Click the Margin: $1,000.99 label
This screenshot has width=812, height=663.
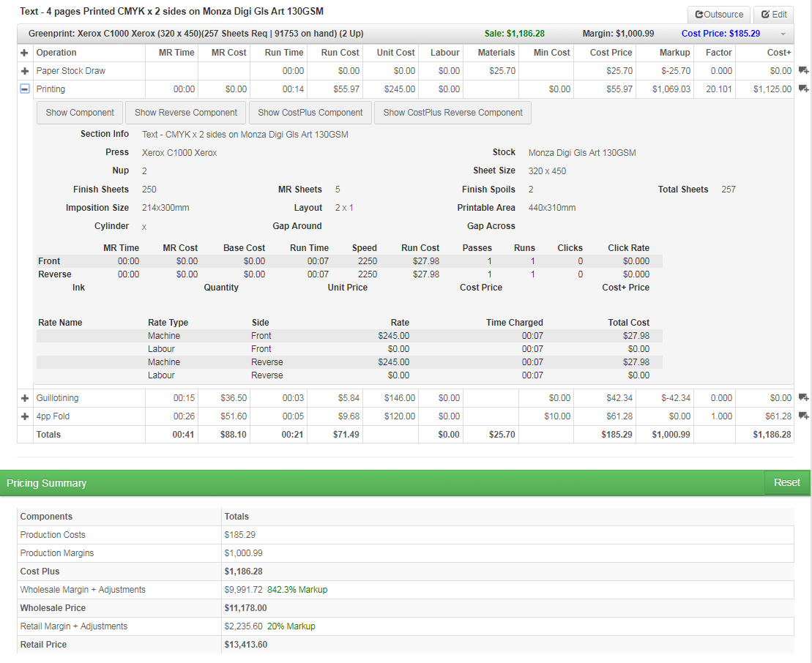pyautogui.click(x=618, y=34)
